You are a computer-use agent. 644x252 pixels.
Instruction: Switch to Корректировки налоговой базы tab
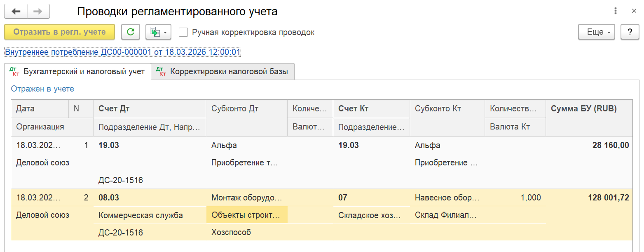[222, 72]
